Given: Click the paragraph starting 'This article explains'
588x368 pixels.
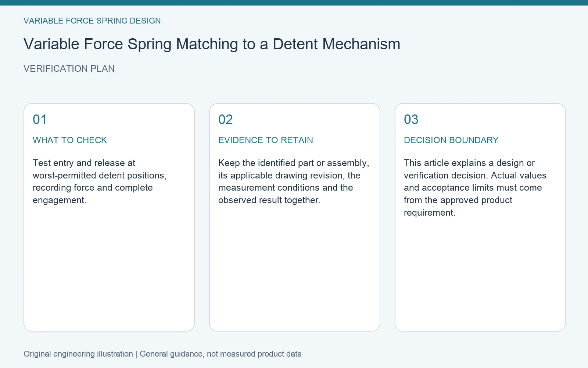Looking at the screenshot, I should click(475, 188).
